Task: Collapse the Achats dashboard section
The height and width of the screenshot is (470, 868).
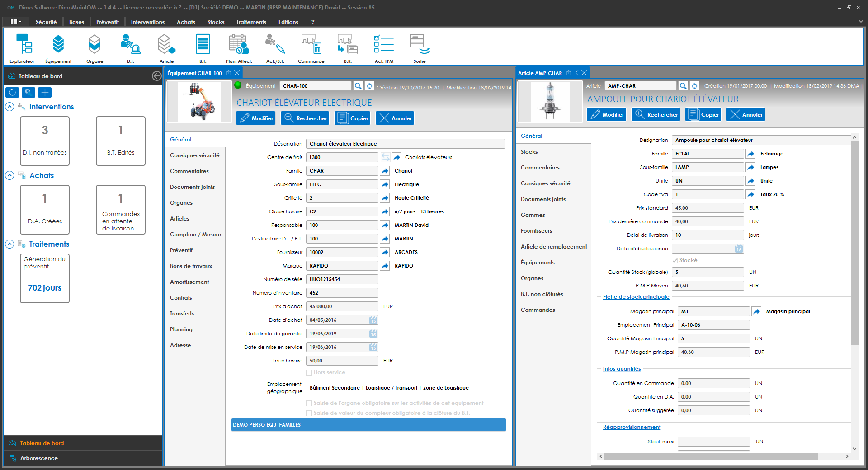Action: click(9, 176)
